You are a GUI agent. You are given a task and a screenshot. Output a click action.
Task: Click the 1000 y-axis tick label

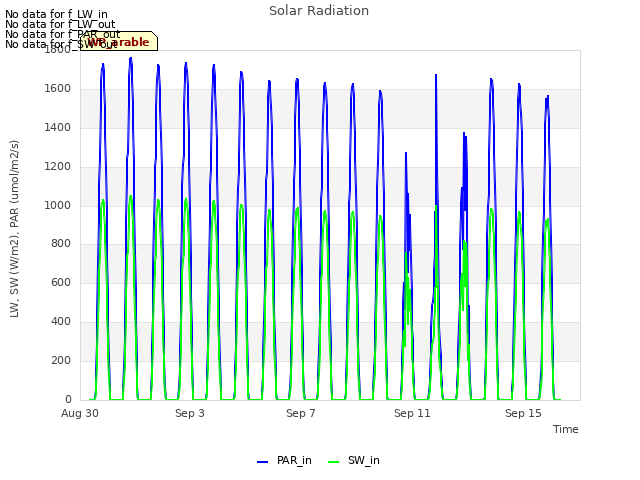pyautogui.click(x=58, y=205)
